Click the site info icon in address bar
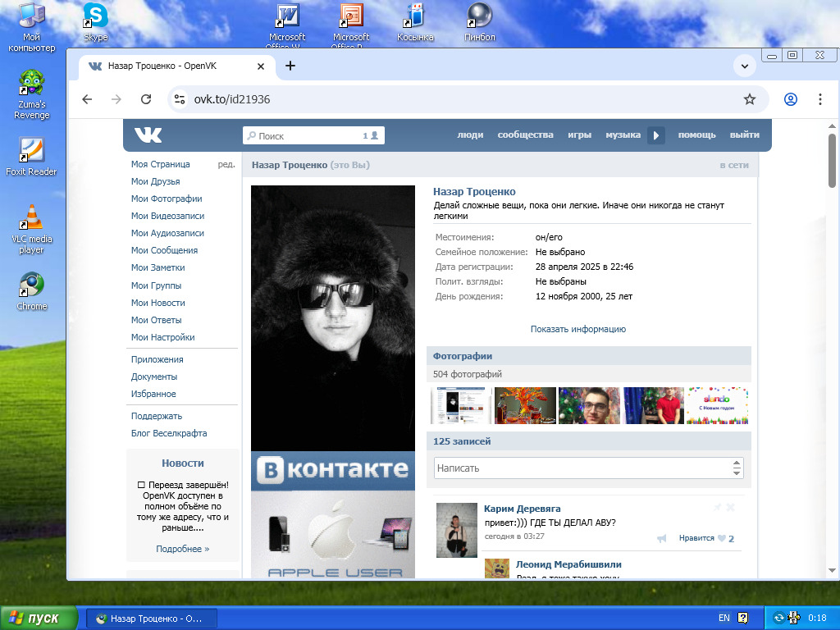This screenshot has width=840, height=630. tap(180, 99)
